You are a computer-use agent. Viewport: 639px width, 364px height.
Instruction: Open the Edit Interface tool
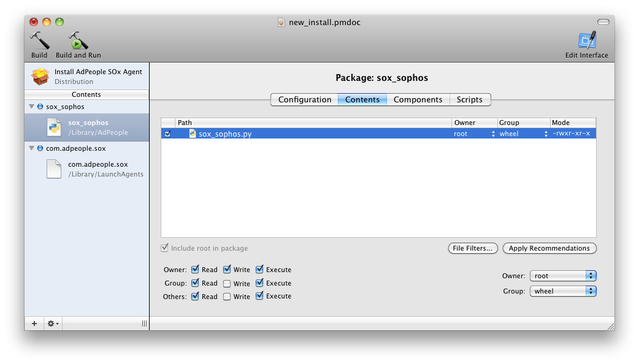[x=587, y=40]
